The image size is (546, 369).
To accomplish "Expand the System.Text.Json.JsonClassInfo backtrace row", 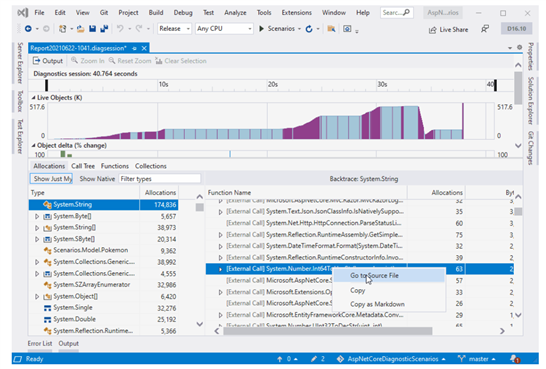I will [220, 212].
